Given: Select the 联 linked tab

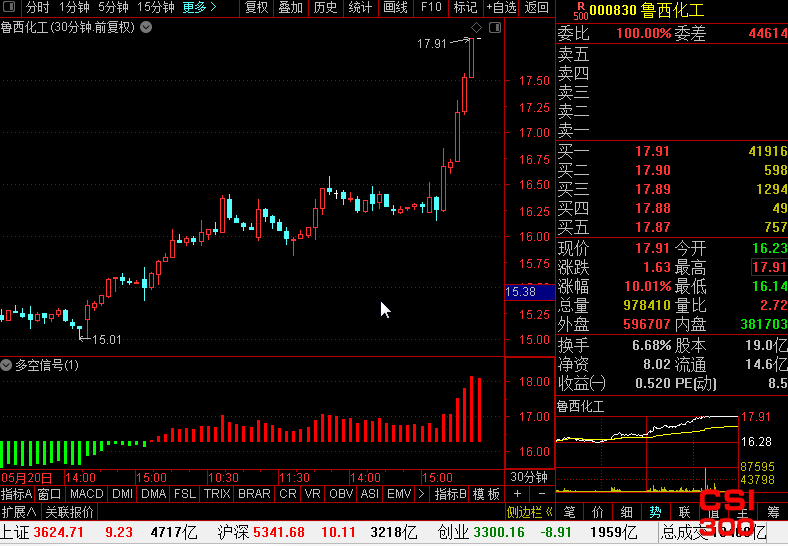Looking at the screenshot, I should (x=684, y=512).
